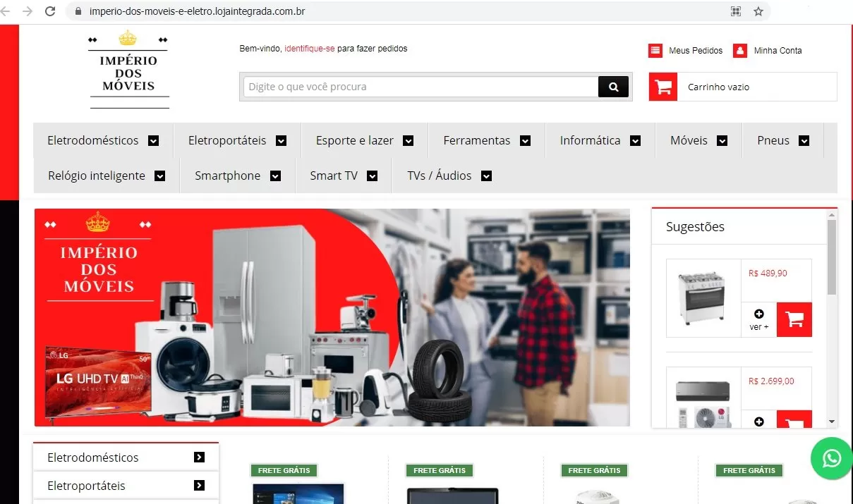Expand the Smartphone dropdown arrow
853x504 pixels.
coord(276,176)
